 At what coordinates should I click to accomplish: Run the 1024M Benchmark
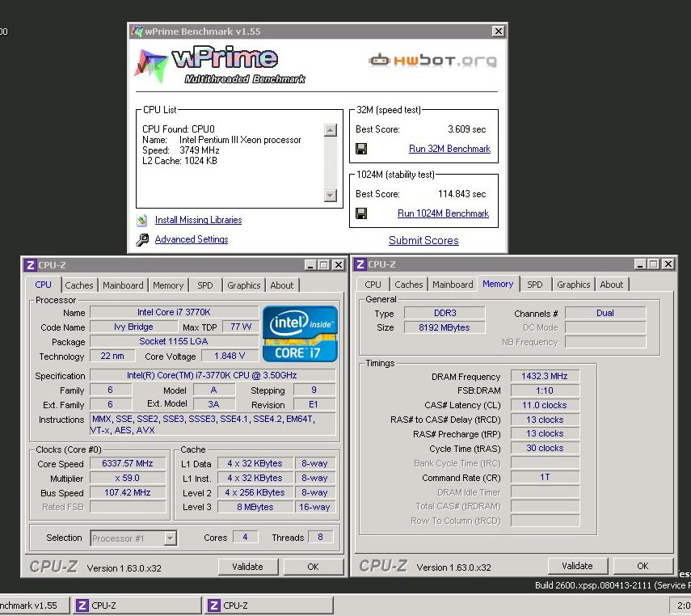click(x=443, y=214)
